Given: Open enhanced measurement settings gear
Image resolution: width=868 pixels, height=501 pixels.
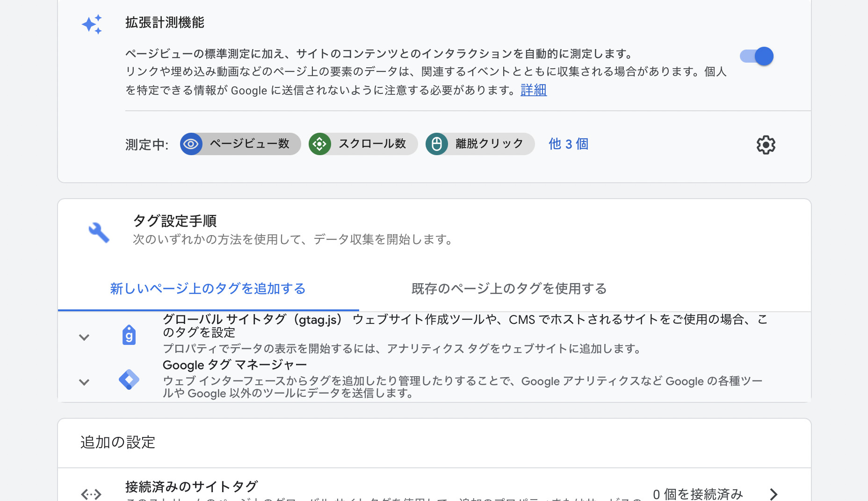Looking at the screenshot, I should point(766,145).
